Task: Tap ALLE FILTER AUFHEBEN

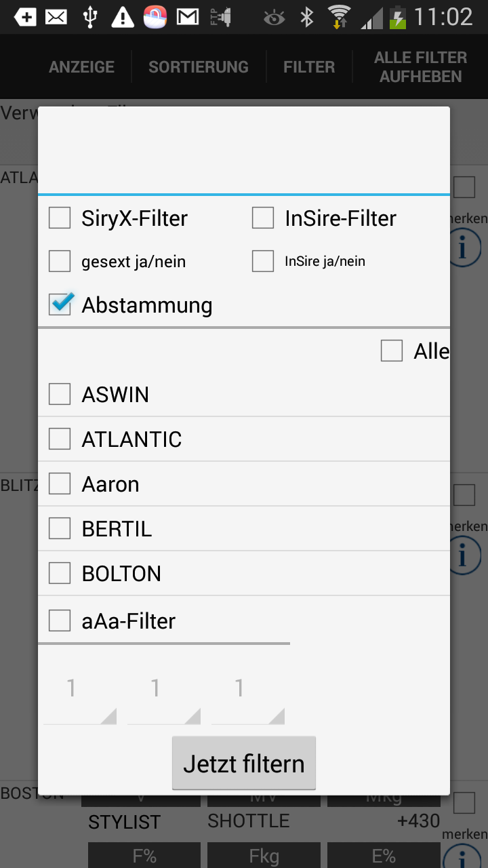Action: [420, 67]
